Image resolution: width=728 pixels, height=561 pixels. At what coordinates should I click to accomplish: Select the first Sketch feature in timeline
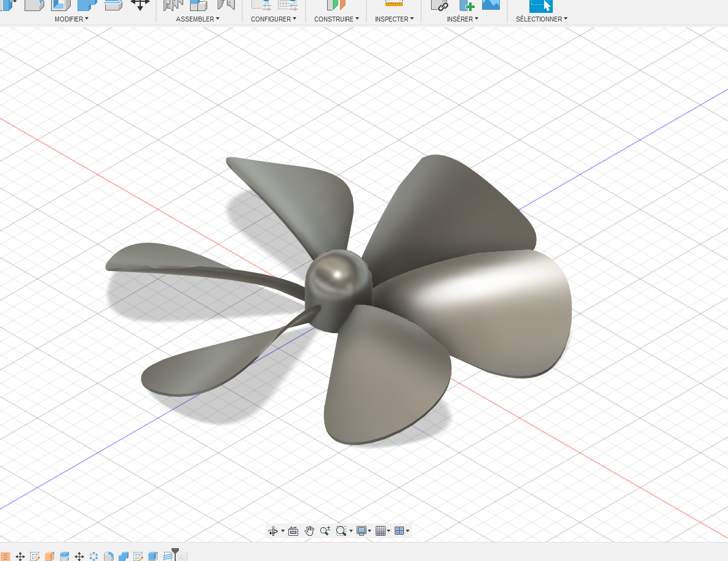coord(34,556)
